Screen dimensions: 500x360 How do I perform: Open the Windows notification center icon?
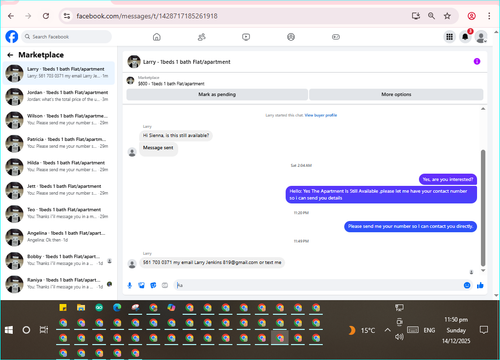pyautogui.click(x=484, y=330)
